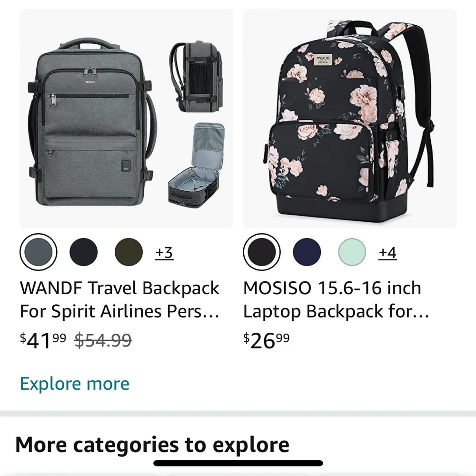Expand the +3 more WANDF color options
This screenshot has width=476, height=476.
(164, 252)
